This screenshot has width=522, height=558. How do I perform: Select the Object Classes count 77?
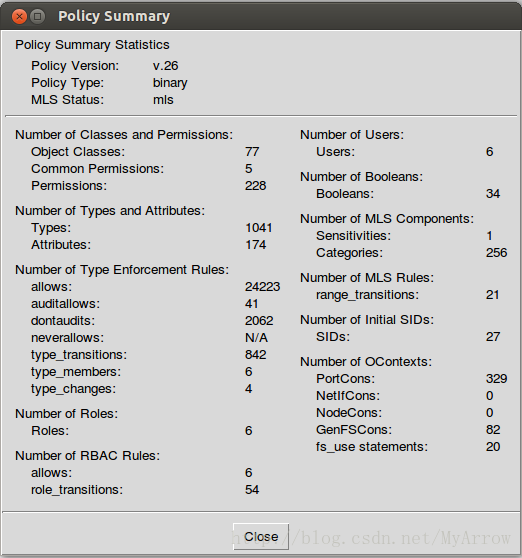[252, 152]
